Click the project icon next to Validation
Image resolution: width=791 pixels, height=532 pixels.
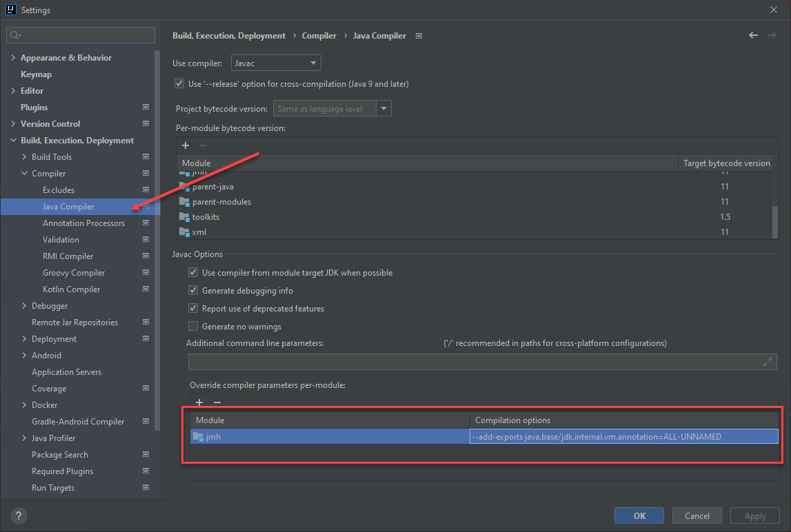point(146,240)
